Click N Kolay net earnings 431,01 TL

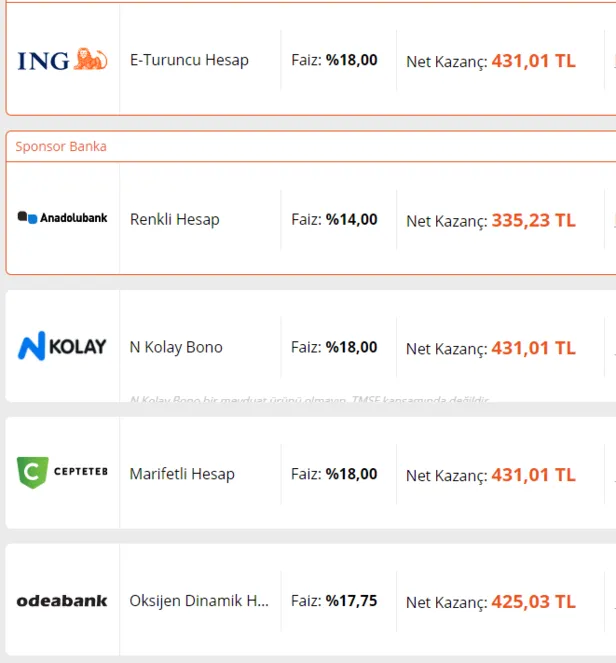click(x=533, y=348)
